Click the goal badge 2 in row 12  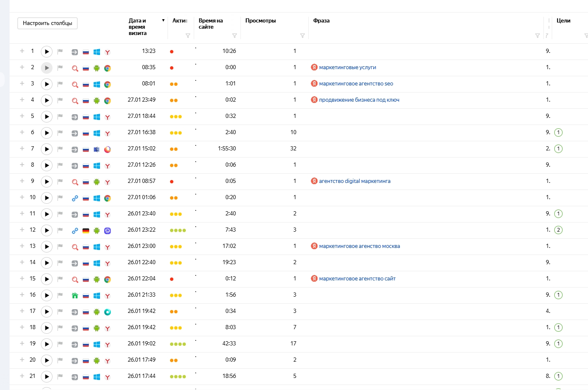pos(558,230)
